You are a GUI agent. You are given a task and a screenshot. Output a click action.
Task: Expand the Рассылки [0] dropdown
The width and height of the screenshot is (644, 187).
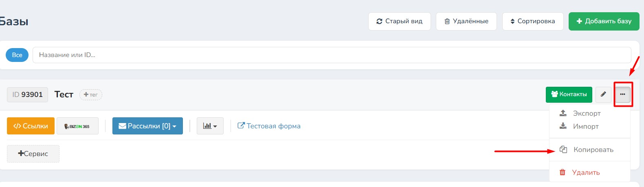click(x=147, y=126)
